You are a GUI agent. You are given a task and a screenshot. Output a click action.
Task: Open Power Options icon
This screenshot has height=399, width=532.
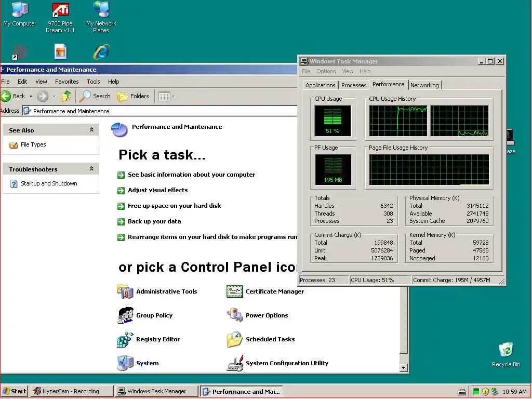[257, 315]
